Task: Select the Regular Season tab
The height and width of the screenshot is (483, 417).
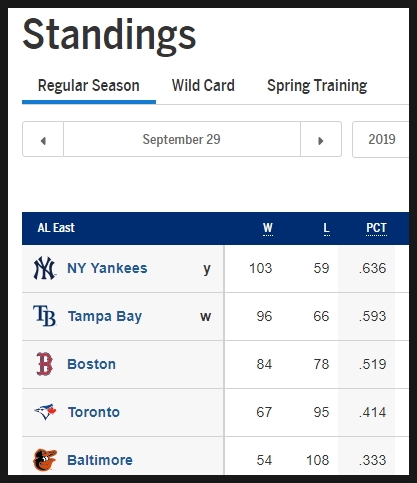Action: 89,86
